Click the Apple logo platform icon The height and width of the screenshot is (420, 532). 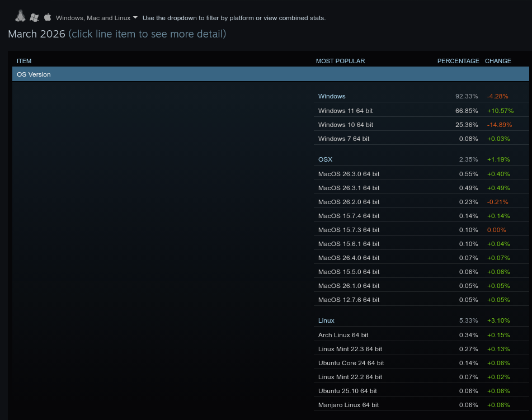point(48,17)
